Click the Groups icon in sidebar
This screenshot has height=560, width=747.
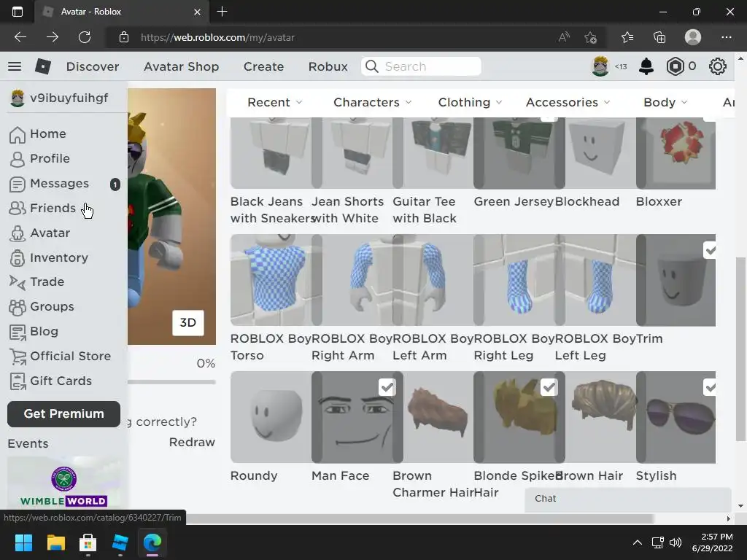tap(18, 307)
